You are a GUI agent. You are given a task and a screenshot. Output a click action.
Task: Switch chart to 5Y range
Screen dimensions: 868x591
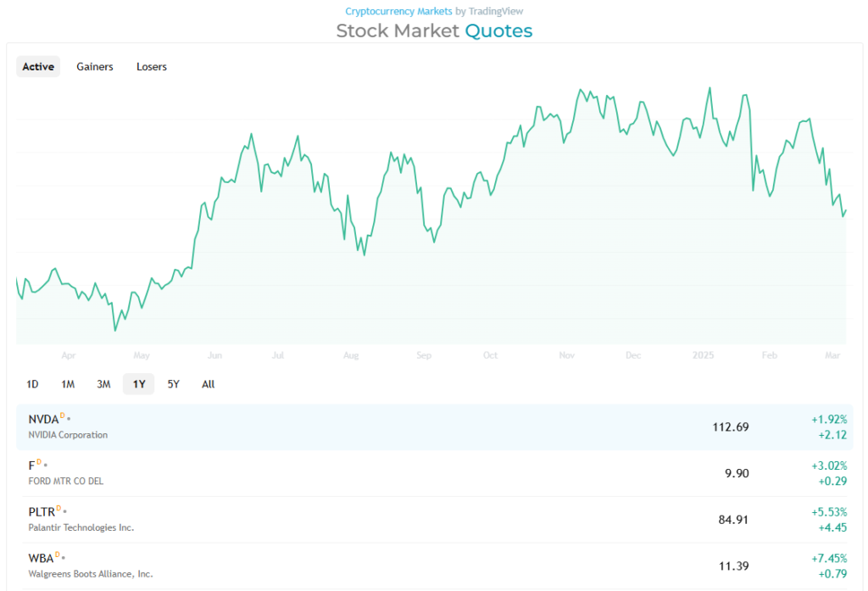tap(174, 384)
